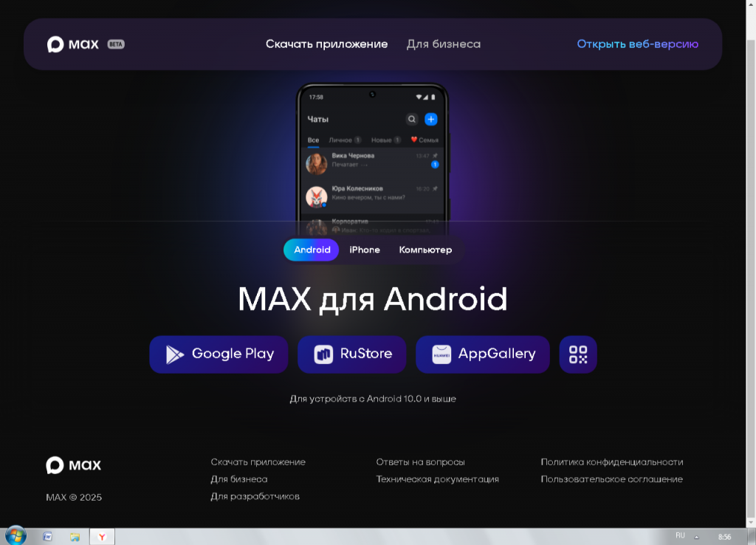
Task: Open footer link Техническая документация
Action: click(x=437, y=479)
